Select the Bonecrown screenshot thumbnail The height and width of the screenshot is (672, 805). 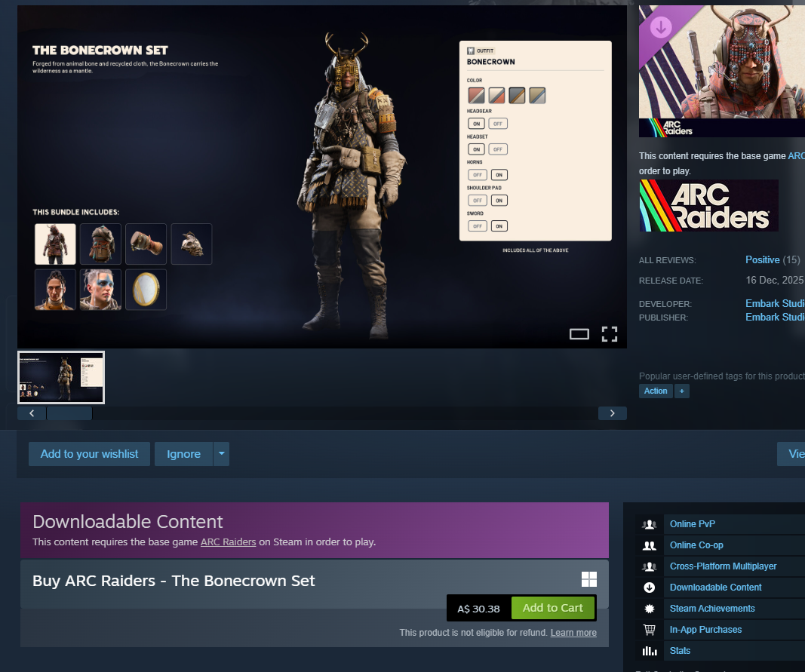(61, 377)
